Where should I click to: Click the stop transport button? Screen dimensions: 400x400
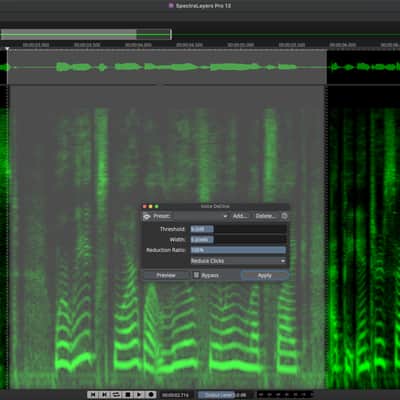[128, 395]
